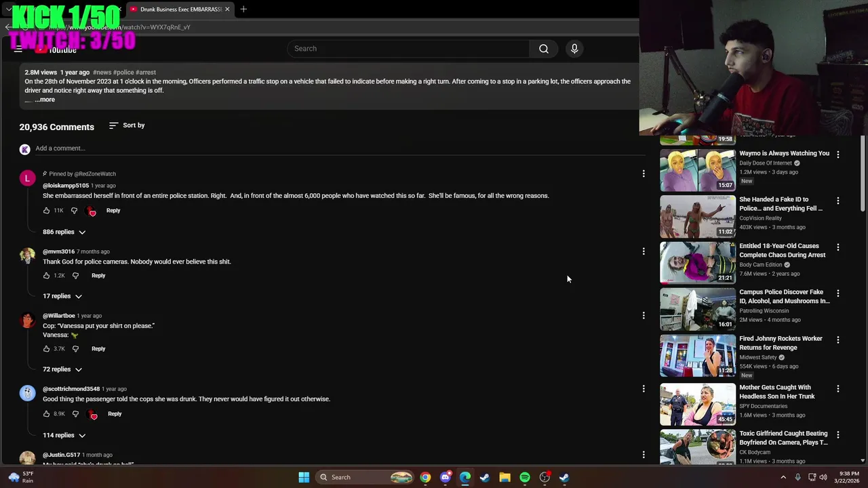Expand 114 replies under @scottrichmond3548 comment
The height and width of the screenshot is (488, 868).
coord(64,435)
